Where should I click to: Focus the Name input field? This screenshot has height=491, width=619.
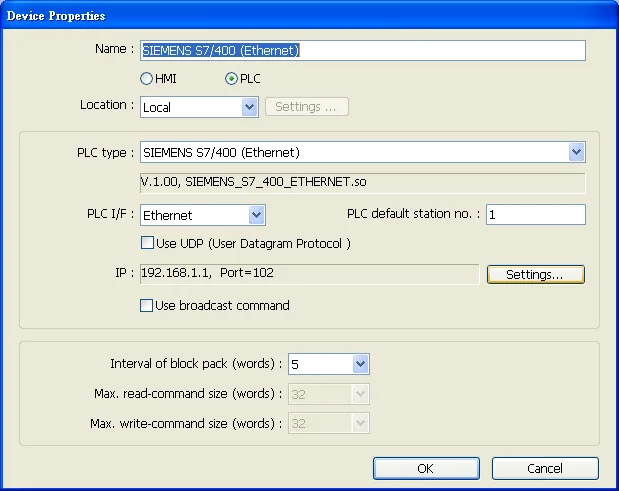click(362, 51)
